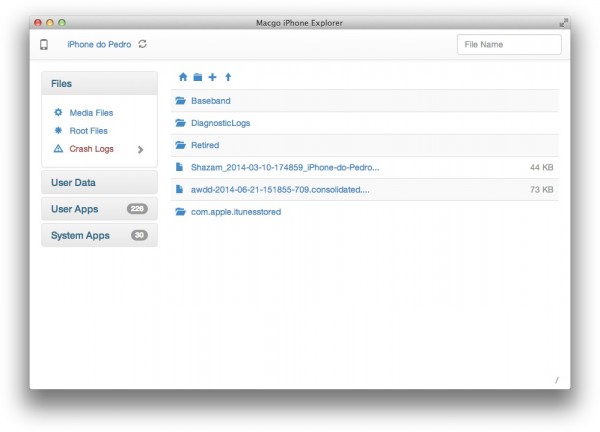
Task: Click the Retired folder icon
Action: click(x=180, y=145)
